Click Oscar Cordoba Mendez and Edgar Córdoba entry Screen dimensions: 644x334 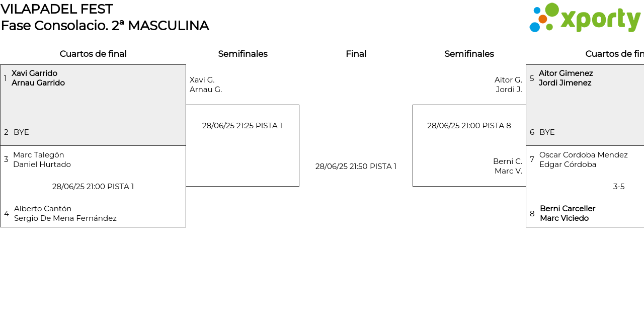coord(583,159)
